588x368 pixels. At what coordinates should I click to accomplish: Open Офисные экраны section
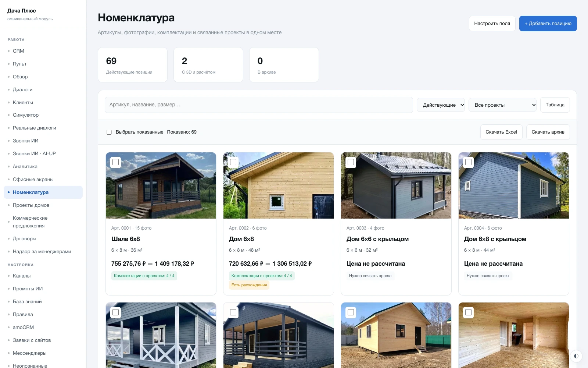[43, 180]
